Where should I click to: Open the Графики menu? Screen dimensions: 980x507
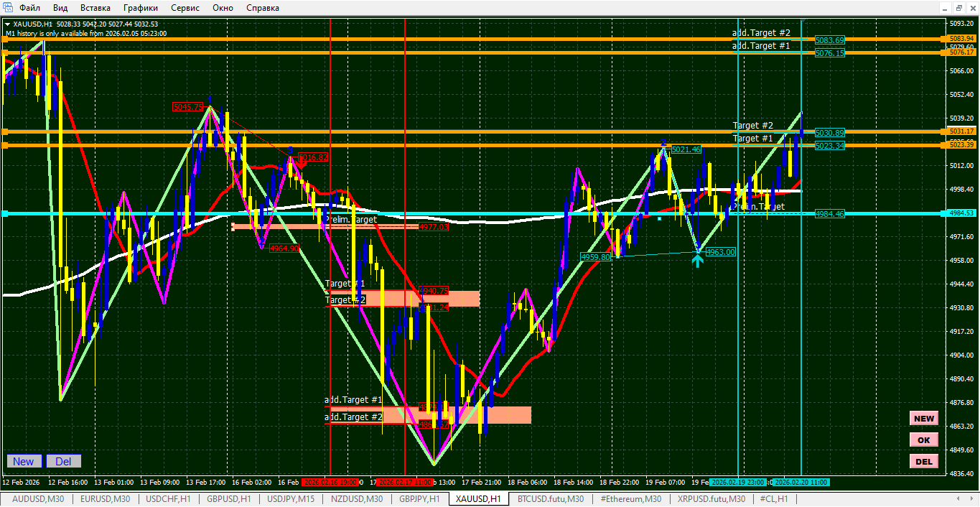click(x=141, y=8)
